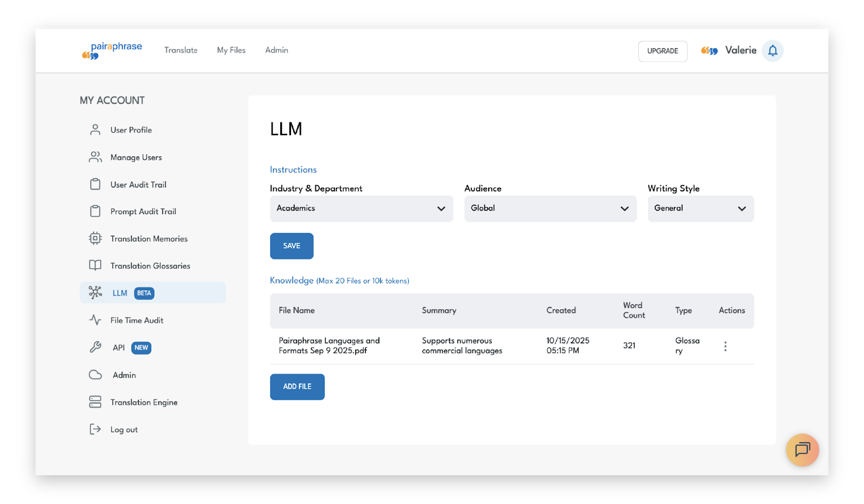Open Admin in the top navigation
The height and width of the screenshot is (504, 864).
tap(276, 50)
